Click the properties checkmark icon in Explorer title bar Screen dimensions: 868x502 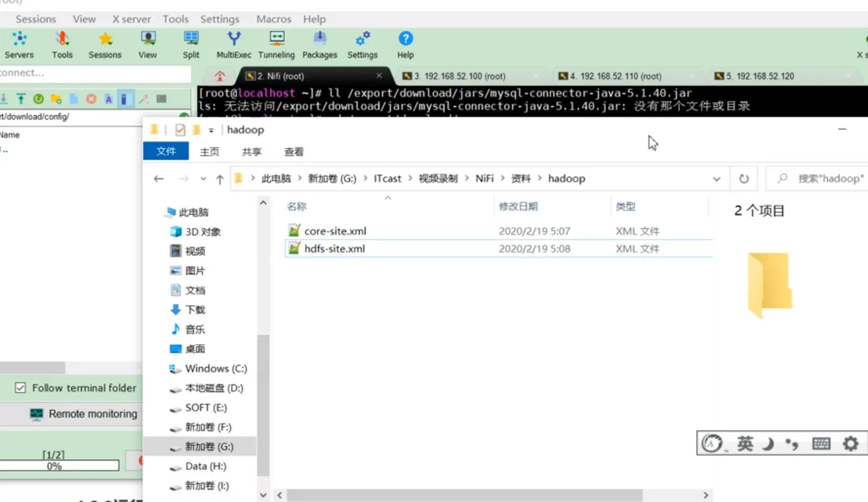[x=180, y=130]
